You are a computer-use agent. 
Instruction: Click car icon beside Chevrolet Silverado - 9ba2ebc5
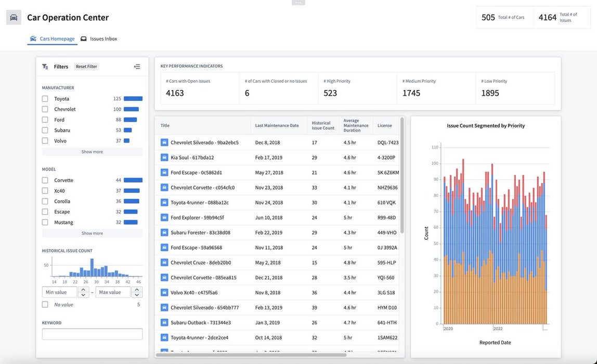coord(164,142)
